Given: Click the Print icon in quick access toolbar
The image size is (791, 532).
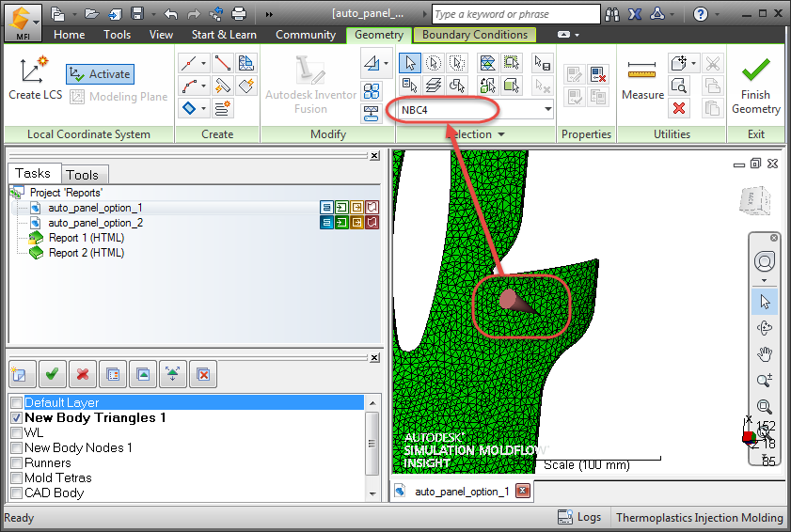Looking at the screenshot, I should [x=239, y=13].
